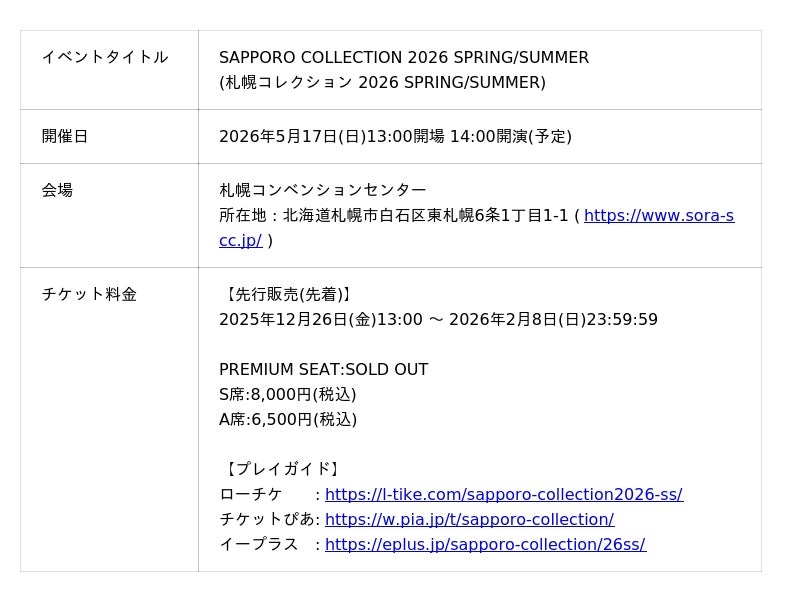Click the PREMIUM SEAT:SOLD OUT text
This screenshot has width=800, height=602.
click(323, 370)
